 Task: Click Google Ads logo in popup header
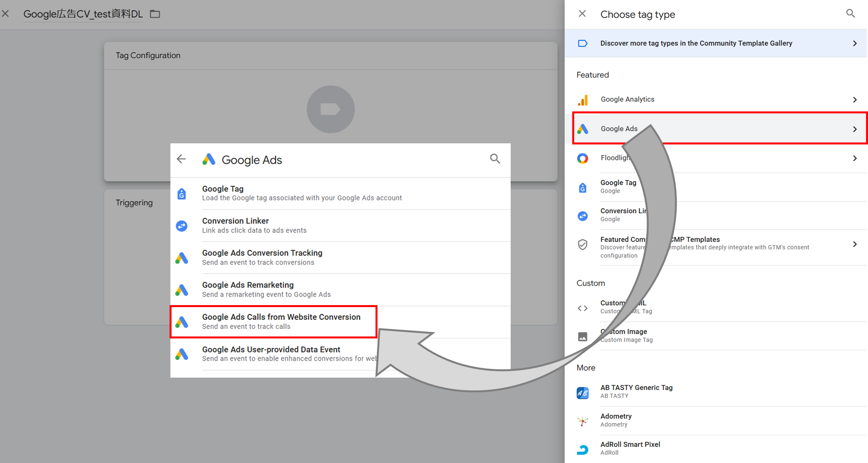coord(208,159)
